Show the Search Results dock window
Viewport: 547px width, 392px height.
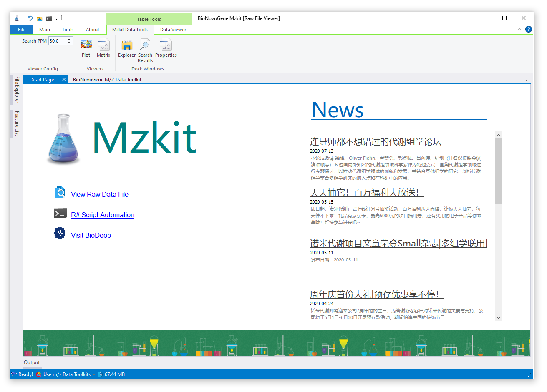(145, 50)
